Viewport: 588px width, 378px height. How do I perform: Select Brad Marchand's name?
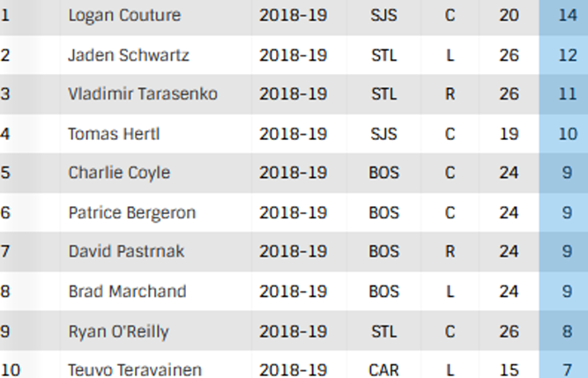pyautogui.click(x=127, y=291)
